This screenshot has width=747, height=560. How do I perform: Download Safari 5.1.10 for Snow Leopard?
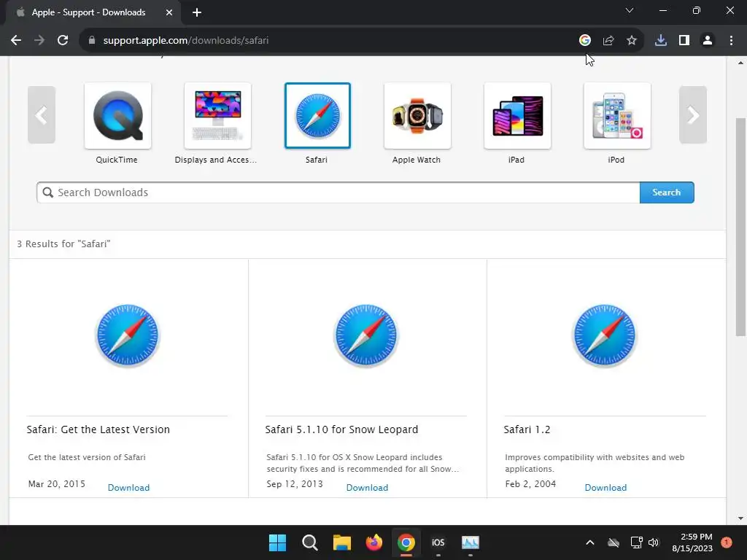click(368, 488)
